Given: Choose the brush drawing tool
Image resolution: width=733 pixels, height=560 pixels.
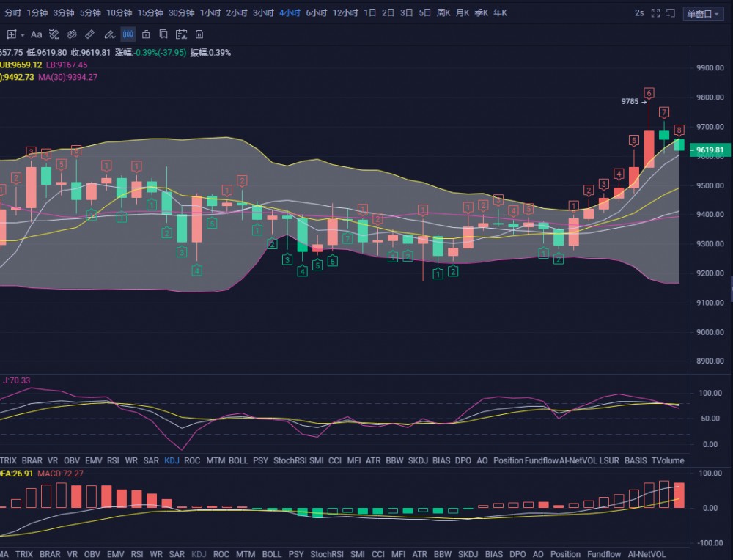Looking at the screenshot, I should [109, 34].
